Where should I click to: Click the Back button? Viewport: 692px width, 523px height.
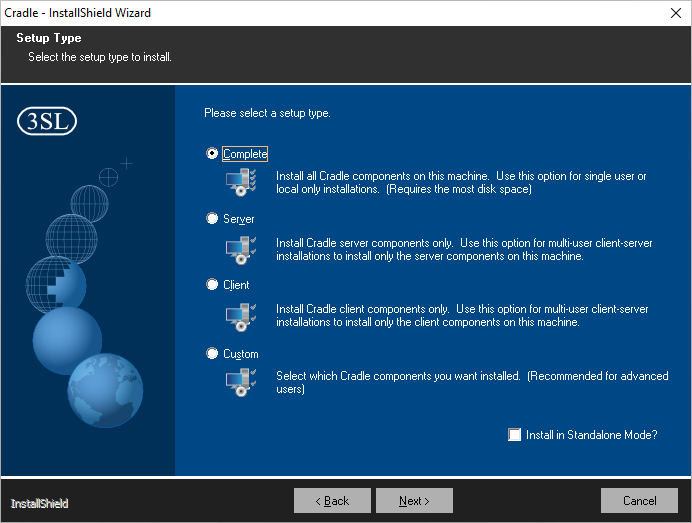(332, 500)
